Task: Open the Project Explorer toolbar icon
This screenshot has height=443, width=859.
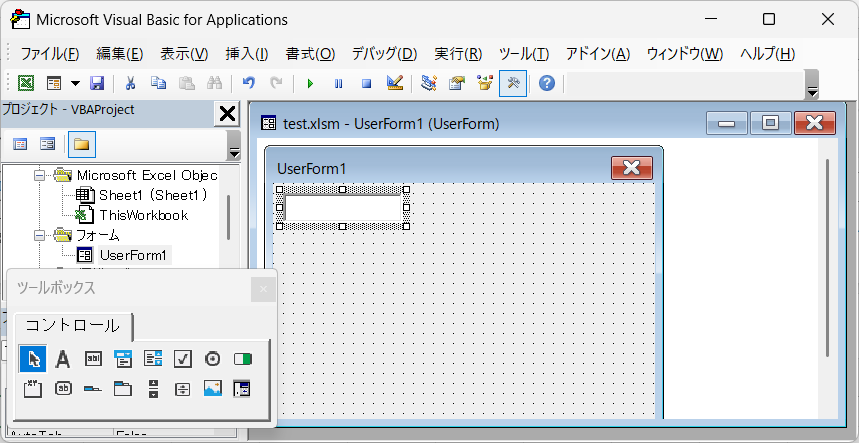Action: [429, 83]
